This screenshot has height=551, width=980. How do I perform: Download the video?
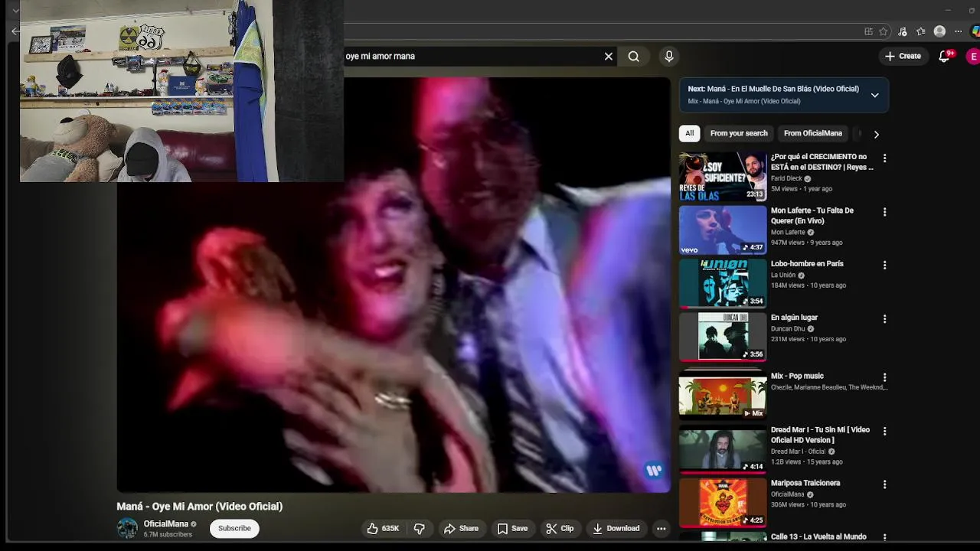pos(616,528)
